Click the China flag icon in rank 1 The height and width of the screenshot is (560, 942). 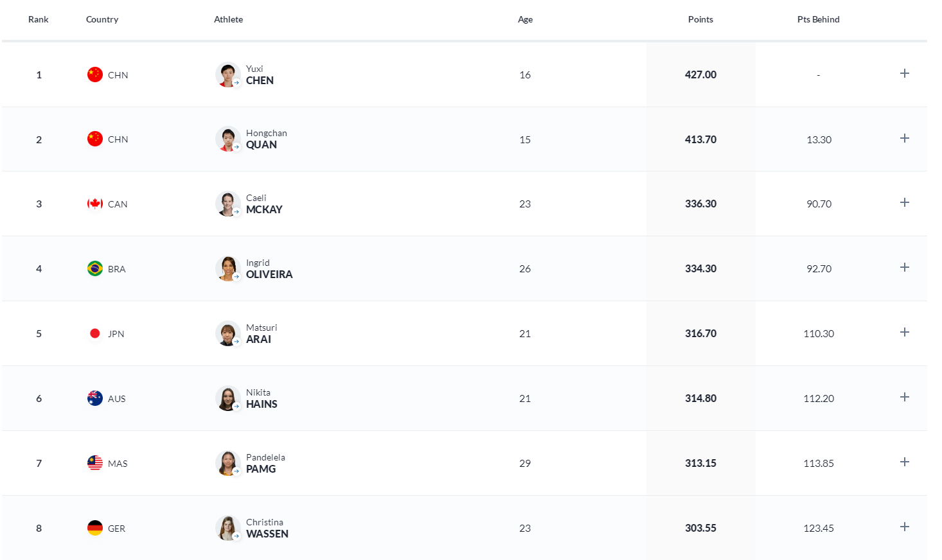point(95,74)
